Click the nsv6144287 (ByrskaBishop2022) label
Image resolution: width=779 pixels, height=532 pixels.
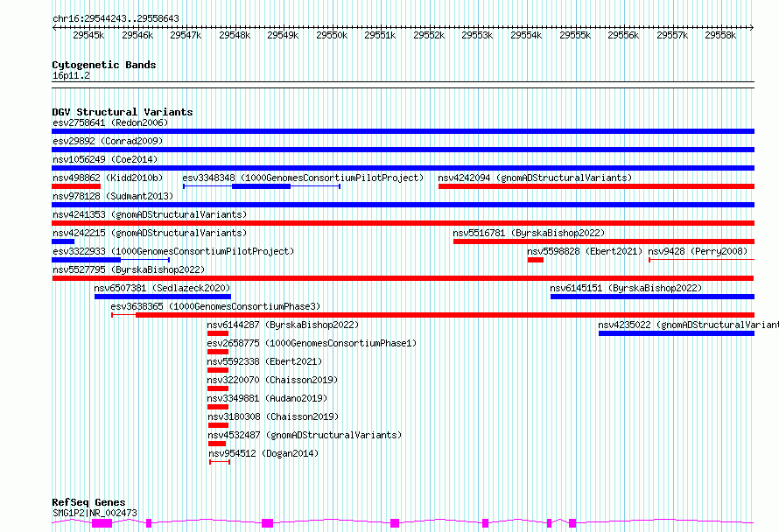click(x=283, y=325)
